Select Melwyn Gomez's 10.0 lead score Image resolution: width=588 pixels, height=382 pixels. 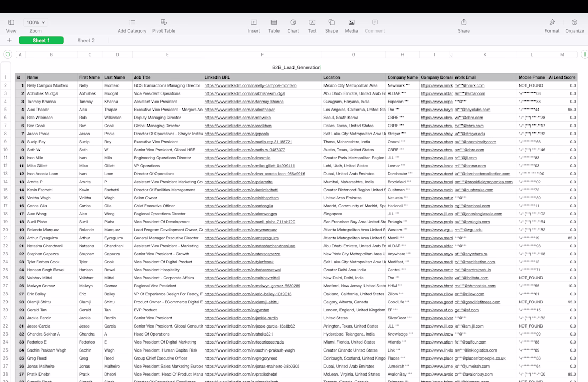562,286
